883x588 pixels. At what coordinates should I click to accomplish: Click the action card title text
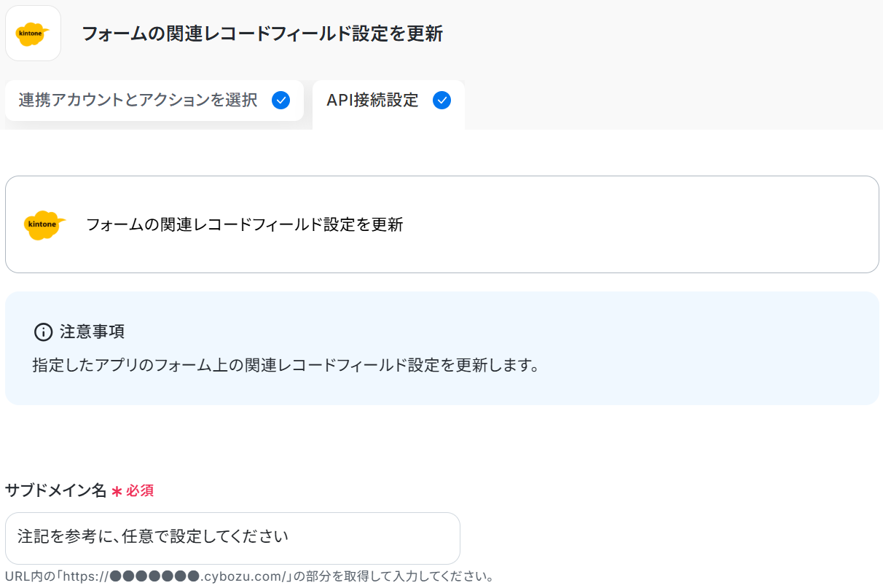pyautogui.click(x=244, y=224)
